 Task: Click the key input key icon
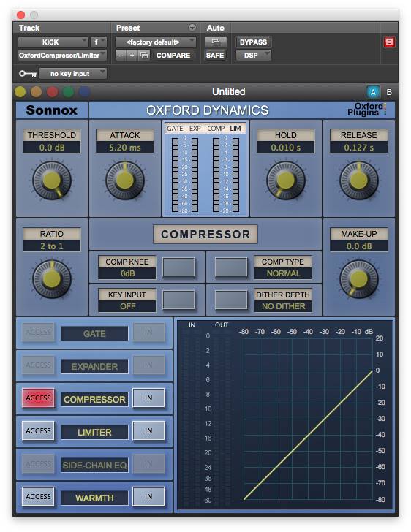(x=28, y=74)
